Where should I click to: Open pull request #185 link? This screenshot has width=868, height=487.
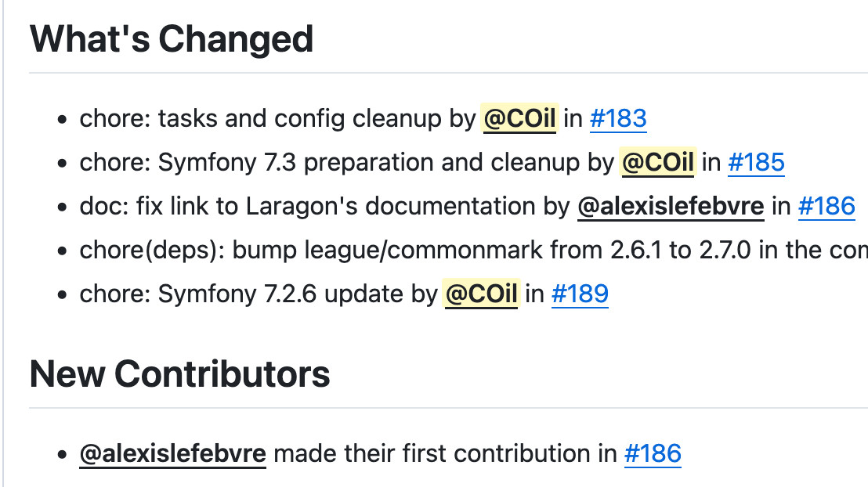click(756, 162)
